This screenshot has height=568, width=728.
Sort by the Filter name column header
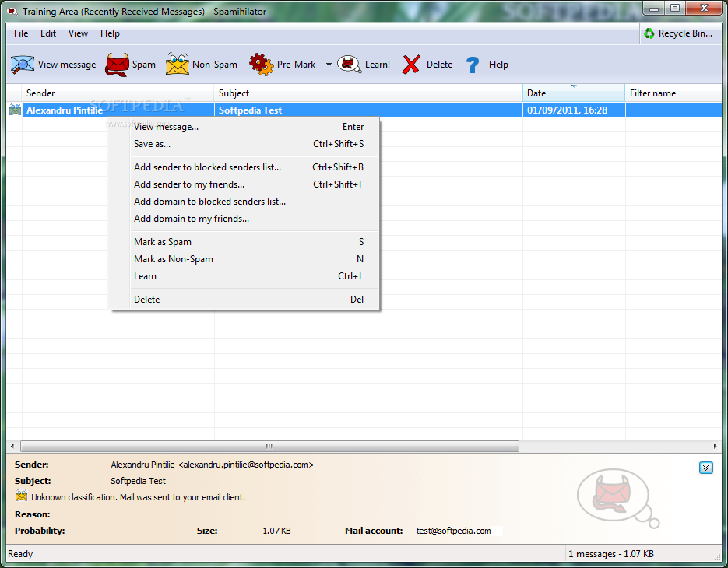coord(673,93)
